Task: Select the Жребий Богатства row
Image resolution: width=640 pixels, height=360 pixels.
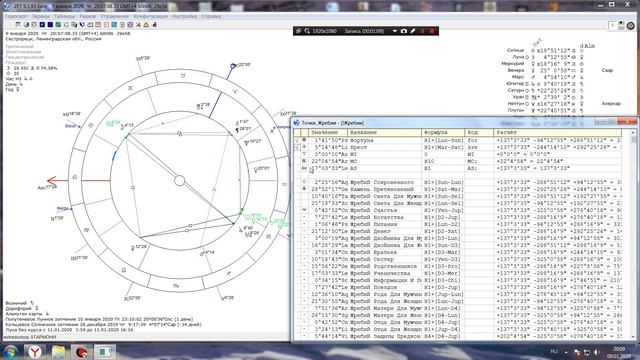Action: tap(458, 217)
